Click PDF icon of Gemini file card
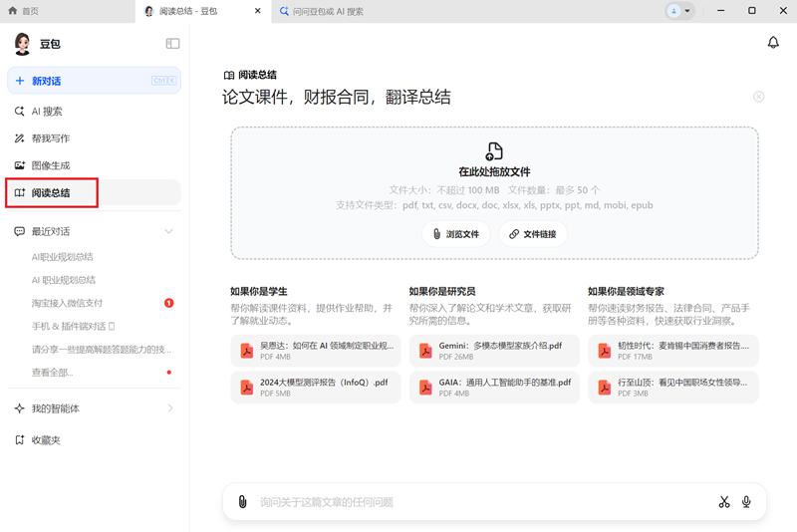Image resolution: width=797 pixels, height=532 pixels. pos(425,351)
